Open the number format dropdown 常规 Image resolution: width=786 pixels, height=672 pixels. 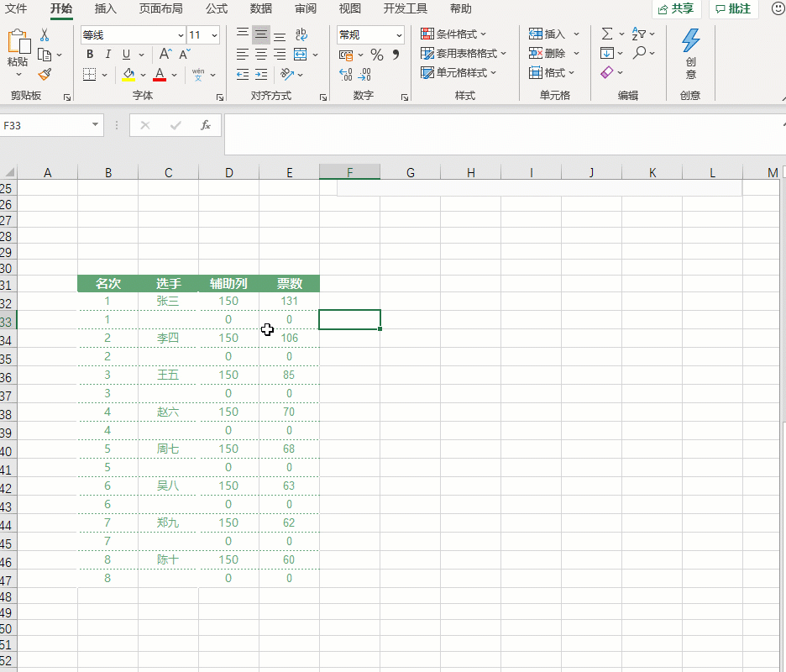(399, 35)
